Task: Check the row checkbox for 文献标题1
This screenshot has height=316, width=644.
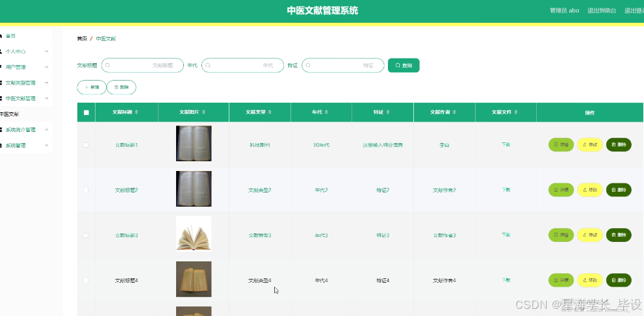Action: (86, 145)
